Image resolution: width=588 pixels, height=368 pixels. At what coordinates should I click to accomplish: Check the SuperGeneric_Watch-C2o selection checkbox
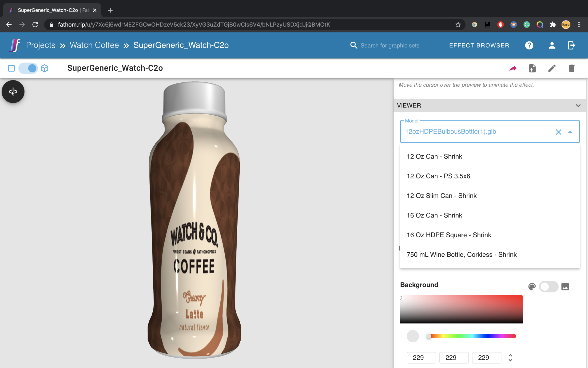pyautogui.click(x=12, y=68)
